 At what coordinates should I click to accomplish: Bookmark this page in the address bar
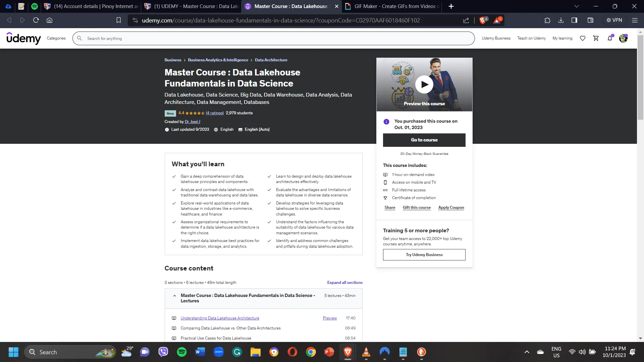click(x=118, y=20)
